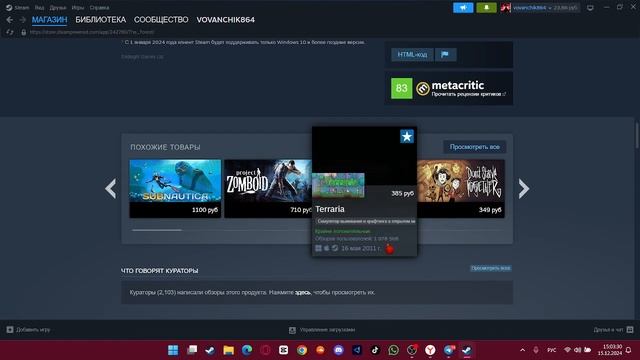
Task: Open Управление загрузками downloads manager
Action: point(322,330)
